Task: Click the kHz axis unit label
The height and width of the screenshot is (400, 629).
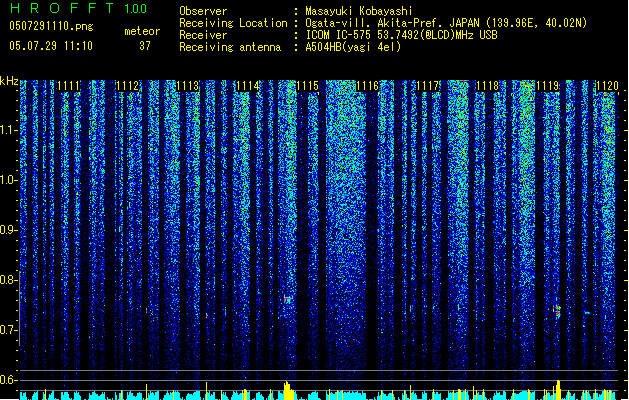Action: (x=9, y=81)
